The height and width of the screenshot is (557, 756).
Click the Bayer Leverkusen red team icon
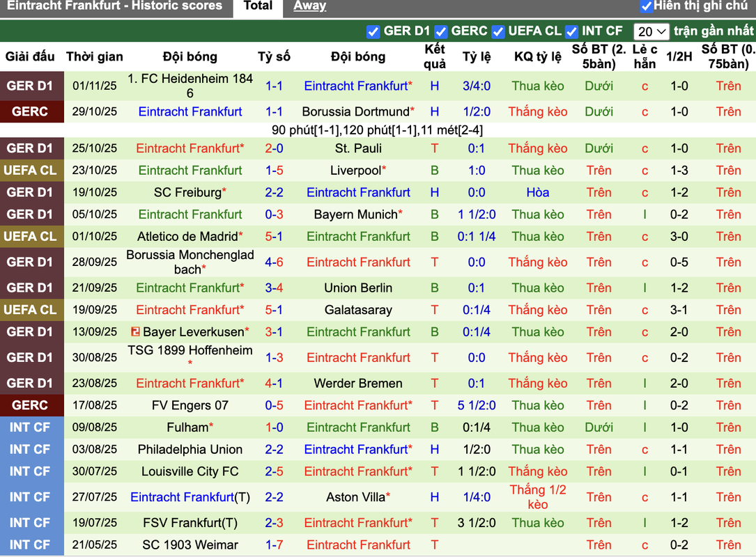(x=135, y=331)
